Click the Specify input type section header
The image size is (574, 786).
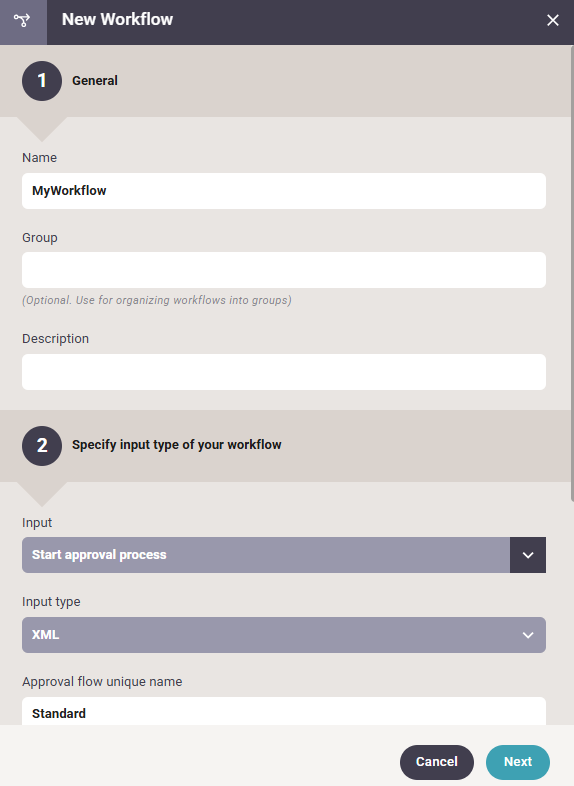pos(176,445)
